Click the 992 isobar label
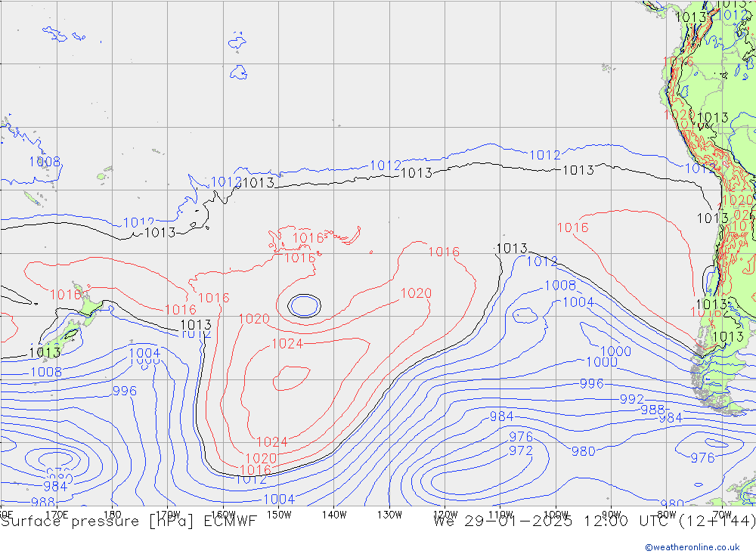This screenshot has width=756, height=554. pyautogui.click(x=631, y=399)
